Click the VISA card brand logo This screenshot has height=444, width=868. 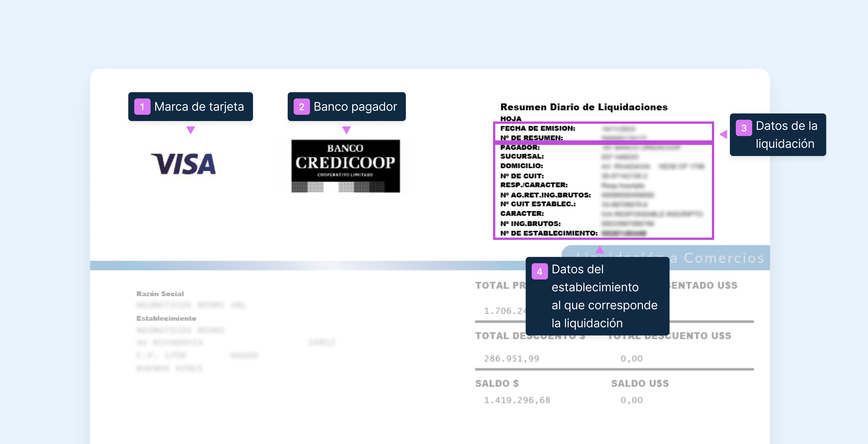[183, 164]
